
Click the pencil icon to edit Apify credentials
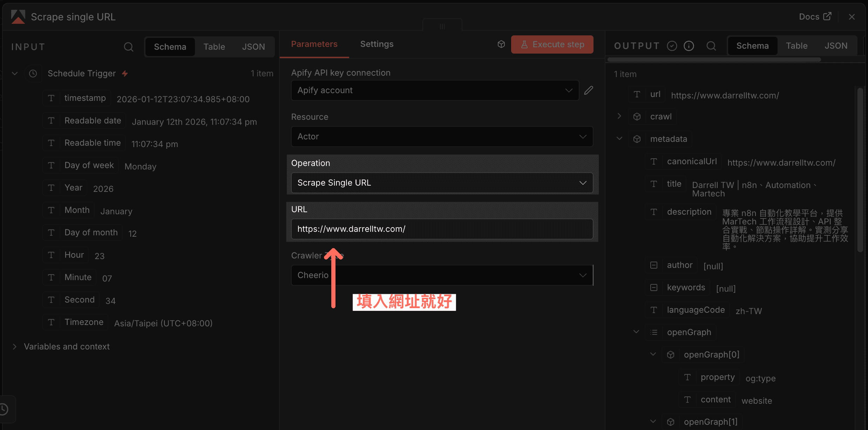(x=589, y=90)
